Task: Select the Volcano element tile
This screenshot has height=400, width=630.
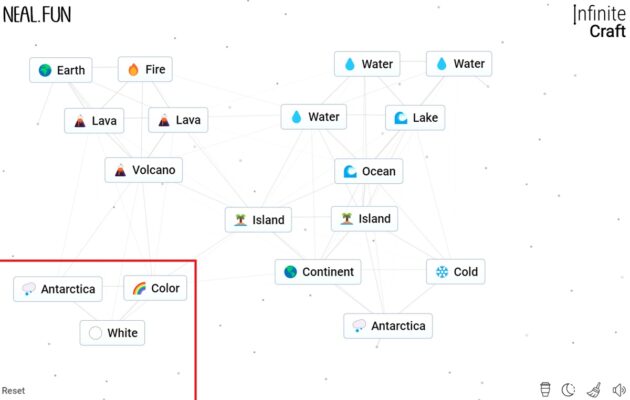Action: pyautogui.click(x=144, y=170)
